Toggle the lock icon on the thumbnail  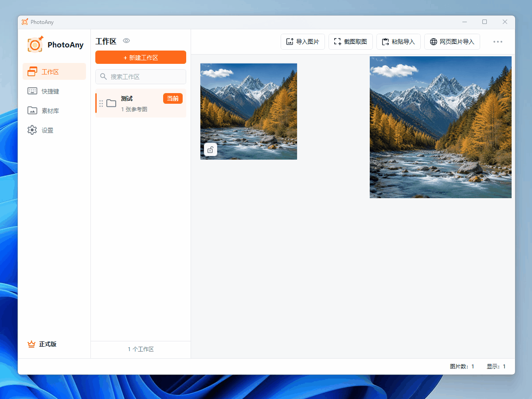[211, 150]
